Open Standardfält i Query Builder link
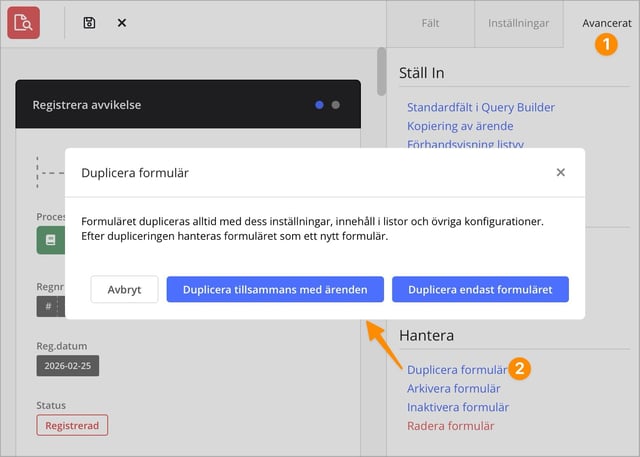The width and height of the screenshot is (640, 457). click(481, 107)
